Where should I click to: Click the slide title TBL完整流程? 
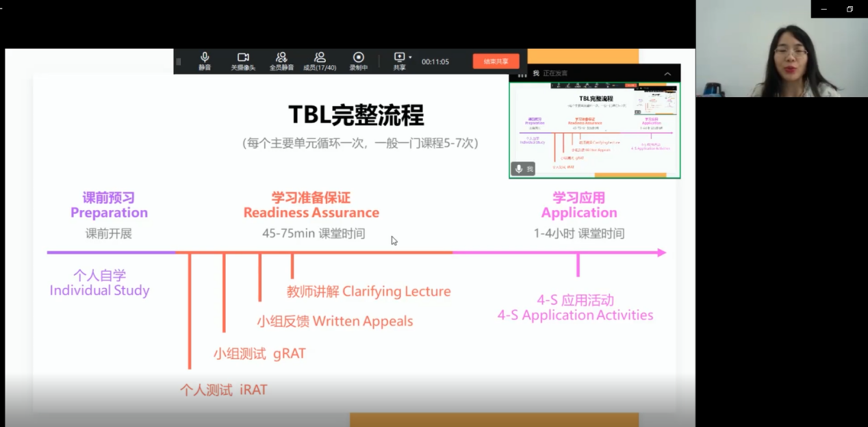[x=356, y=115]
